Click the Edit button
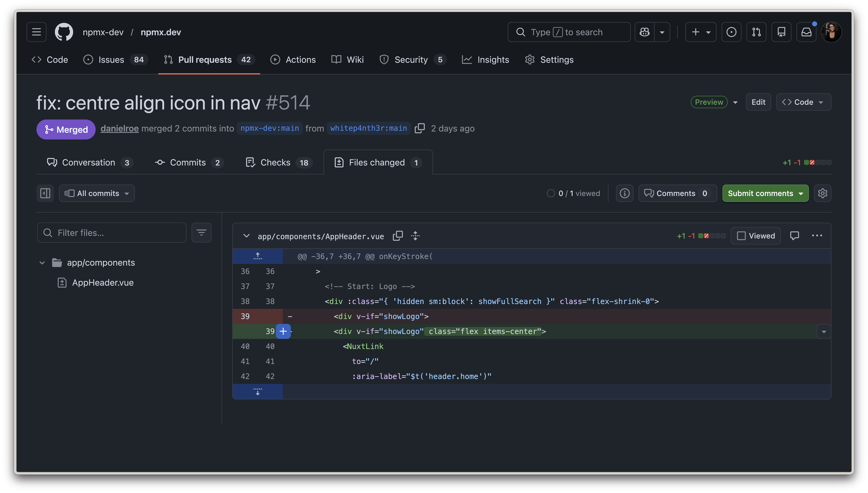Image resolution: width=868 pixels, height=493 pixels. click(758, 102)
